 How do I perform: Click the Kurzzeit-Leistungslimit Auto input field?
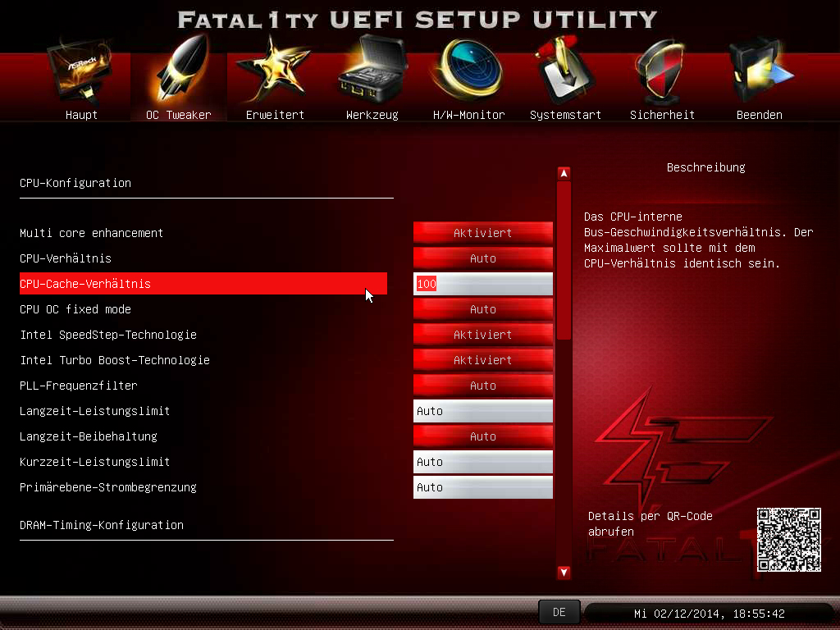click(482, 462)
